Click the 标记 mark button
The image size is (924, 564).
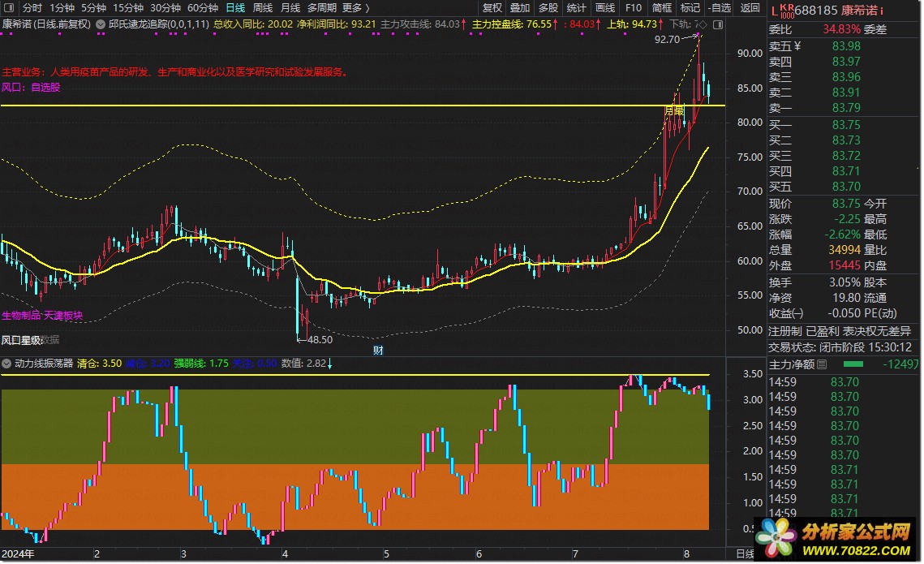pos(690,7)
